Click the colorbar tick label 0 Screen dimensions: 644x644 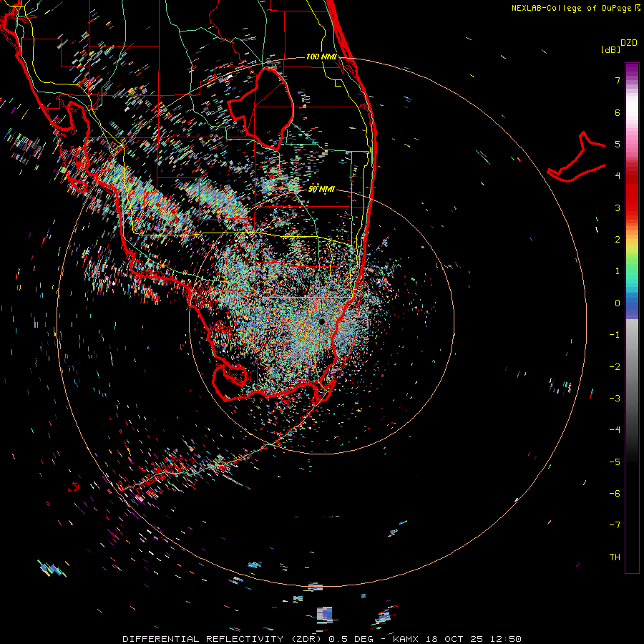point(618,303)
